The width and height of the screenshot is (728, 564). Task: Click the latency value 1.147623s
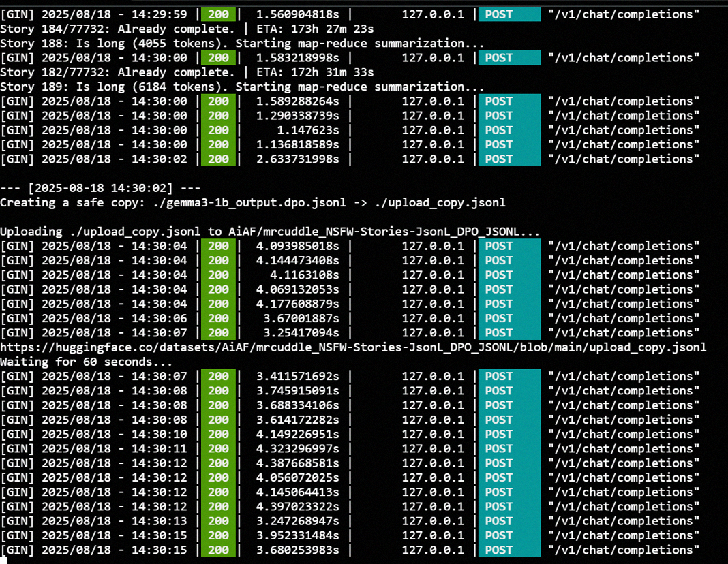(x=308, y=130)
